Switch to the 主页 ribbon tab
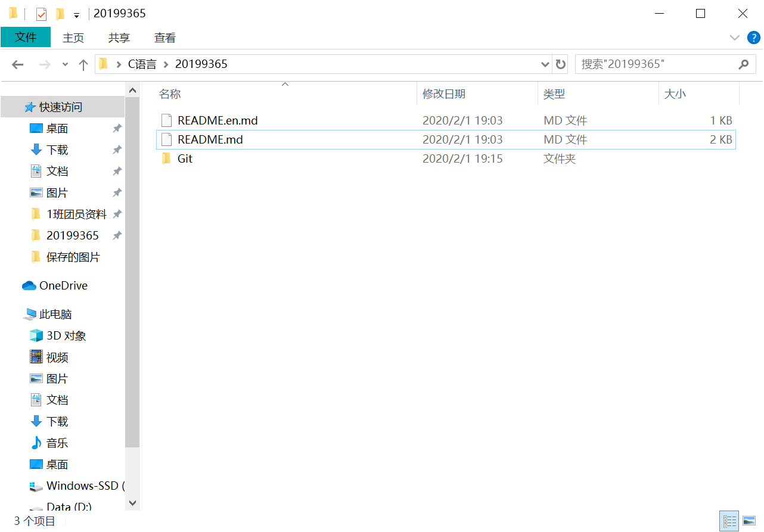 pos(73,38)
